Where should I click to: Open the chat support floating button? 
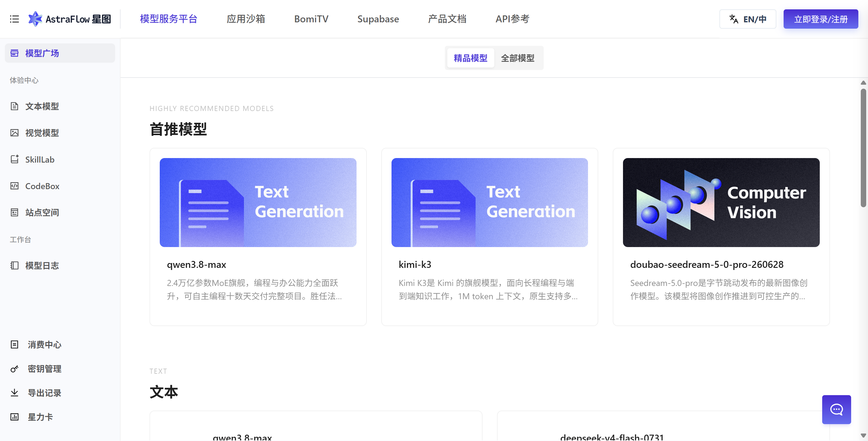(x=836, y=409)
